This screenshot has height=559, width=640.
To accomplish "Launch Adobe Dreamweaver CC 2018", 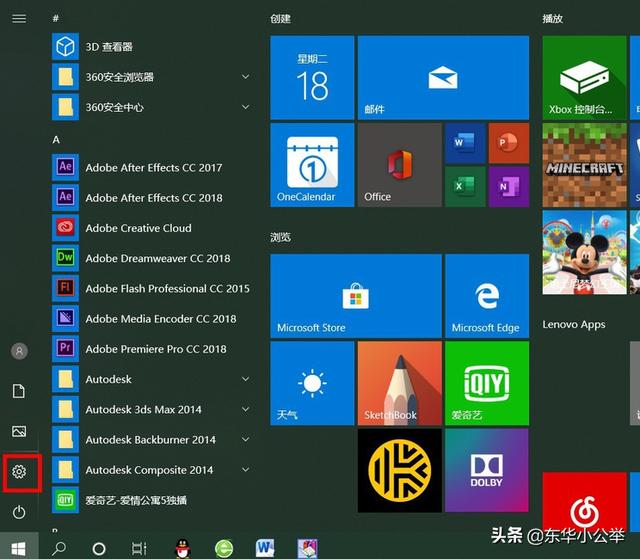I will coord(157,258).
